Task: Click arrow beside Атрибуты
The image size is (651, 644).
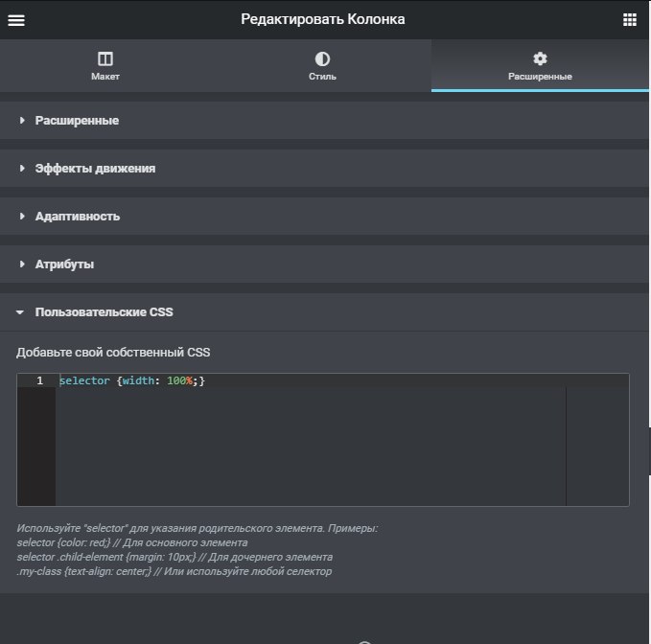Action: pyautogui.click(x=22, y=264)
